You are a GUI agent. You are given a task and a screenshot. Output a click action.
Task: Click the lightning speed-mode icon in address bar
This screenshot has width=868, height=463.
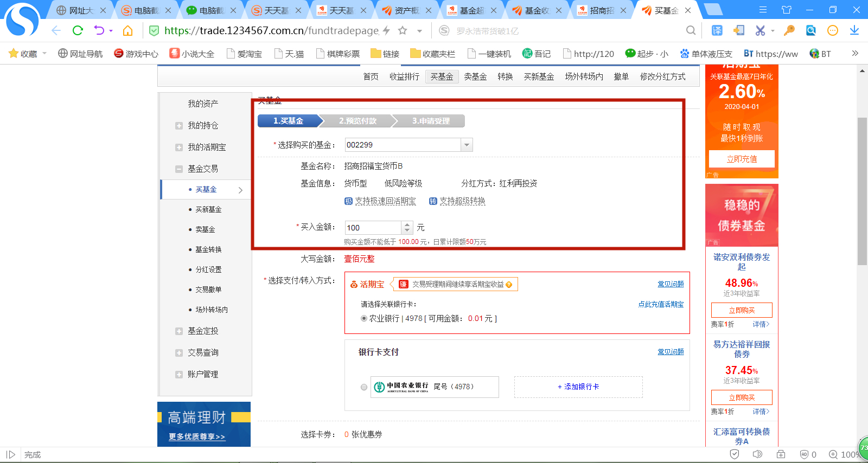coord(386,30)
